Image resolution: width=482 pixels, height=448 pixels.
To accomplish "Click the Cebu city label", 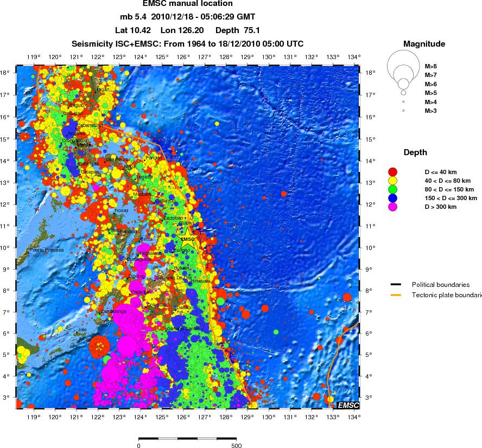I will 146,239.
